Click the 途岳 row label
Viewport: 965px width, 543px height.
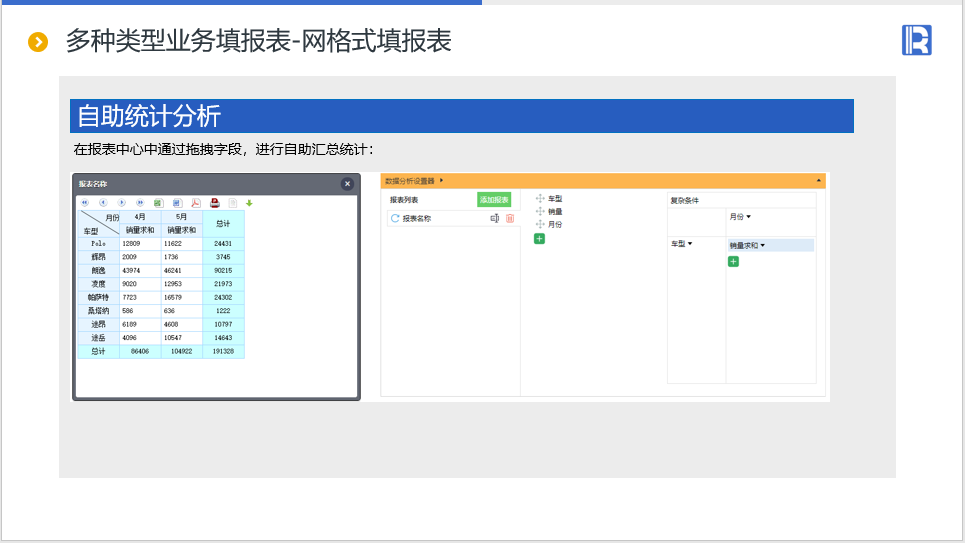click(x=98, y=338)
